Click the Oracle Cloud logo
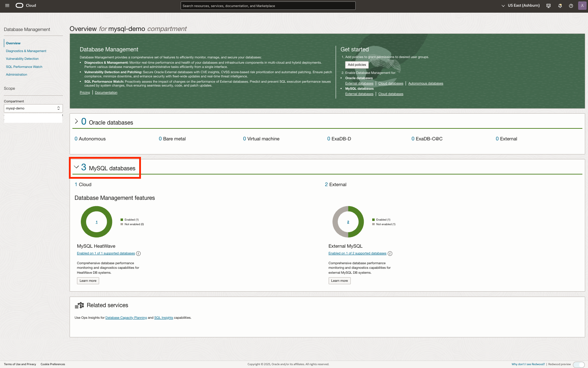The image size is (588, 368). tap(20, 5)
